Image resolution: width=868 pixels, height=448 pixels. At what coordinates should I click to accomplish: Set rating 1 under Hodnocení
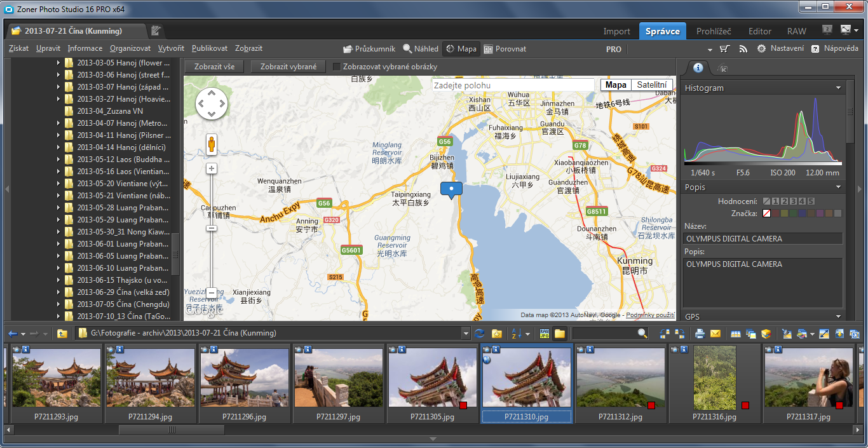775,201
